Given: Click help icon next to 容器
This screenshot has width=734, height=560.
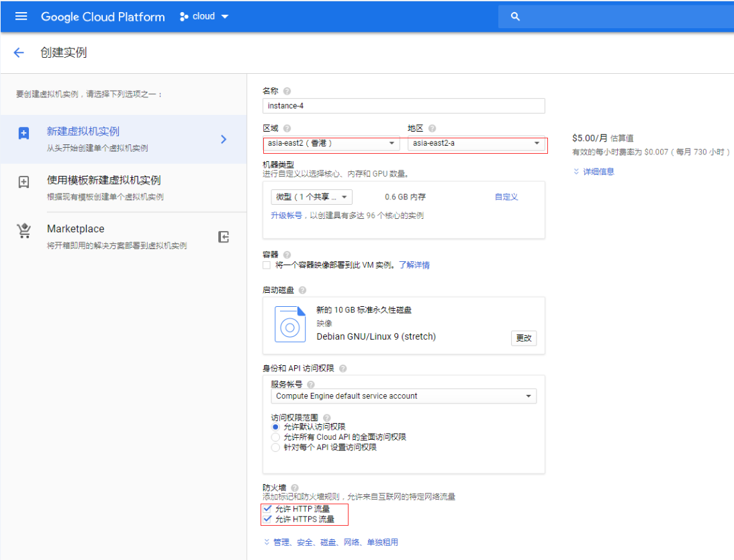Looking at the screenshot, I should (287, 254).
